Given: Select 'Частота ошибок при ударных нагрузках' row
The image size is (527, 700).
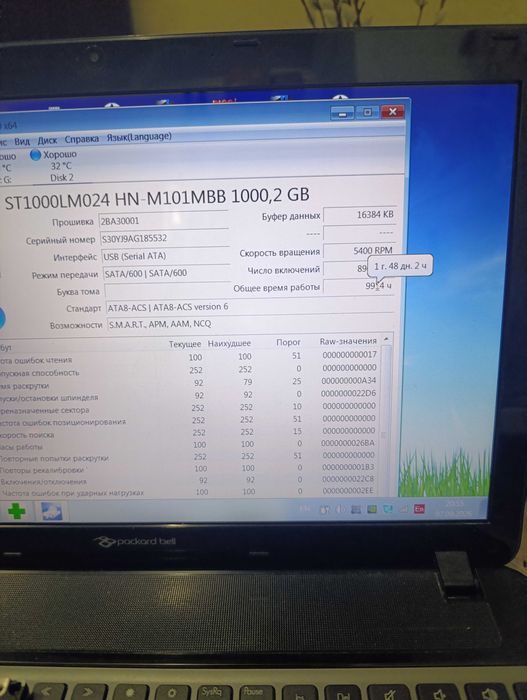Looking at the screenshot, I should coord(190,492).
